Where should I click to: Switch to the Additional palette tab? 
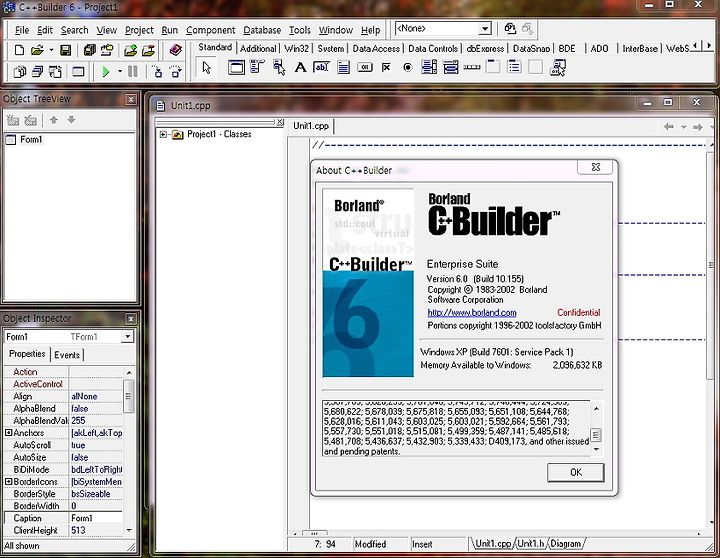click(x=258, y=49)
